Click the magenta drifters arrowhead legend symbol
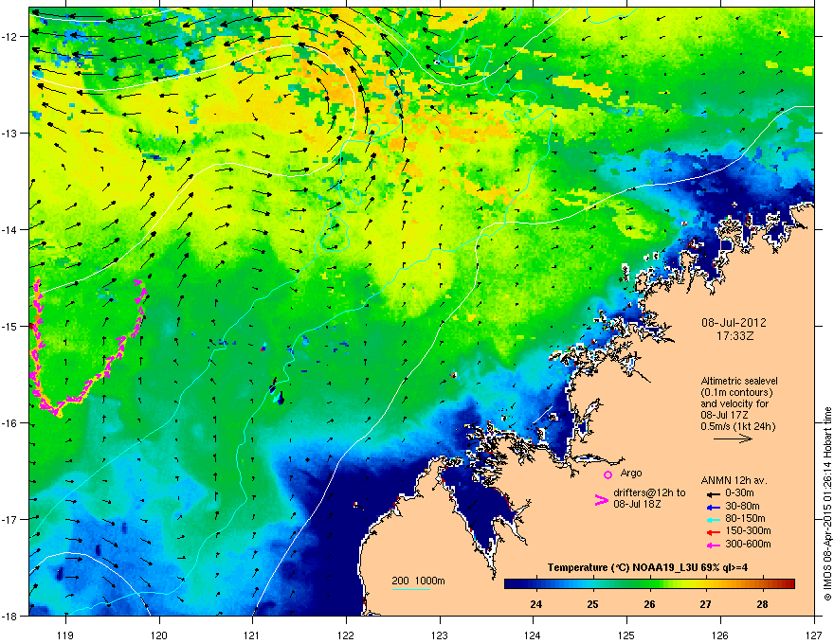 (601, 499)
